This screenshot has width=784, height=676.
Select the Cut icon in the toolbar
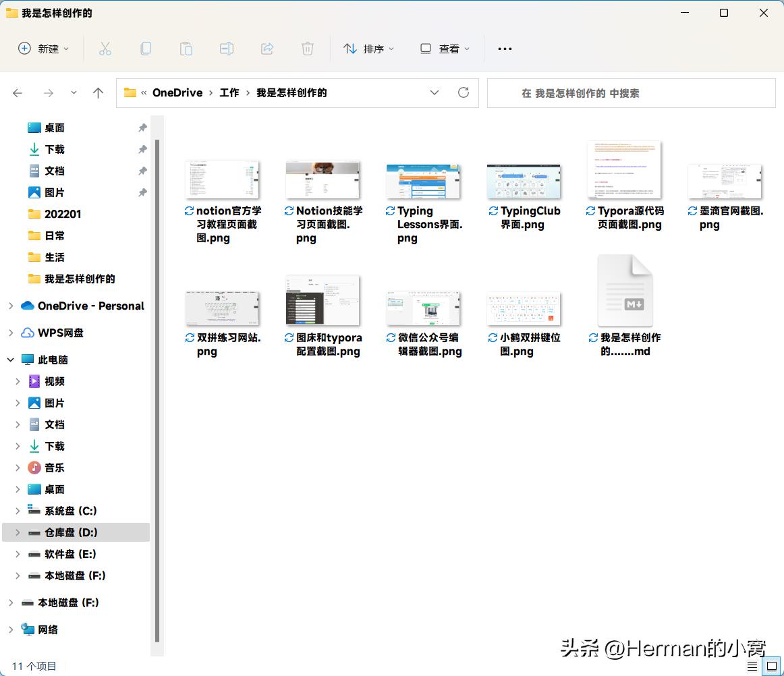coord(105,48)
